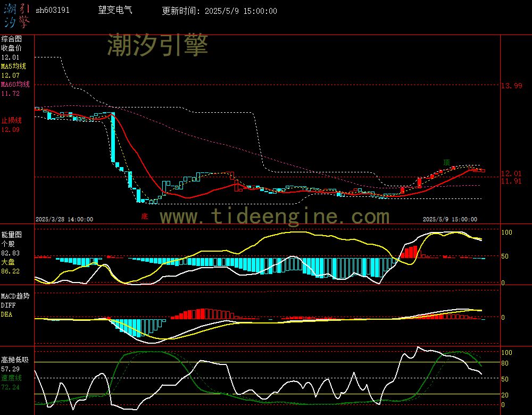The height and width of the screenshot is (415, 532).
Task: Select the 大盘 value 86.22
Action: click(10, 271)
